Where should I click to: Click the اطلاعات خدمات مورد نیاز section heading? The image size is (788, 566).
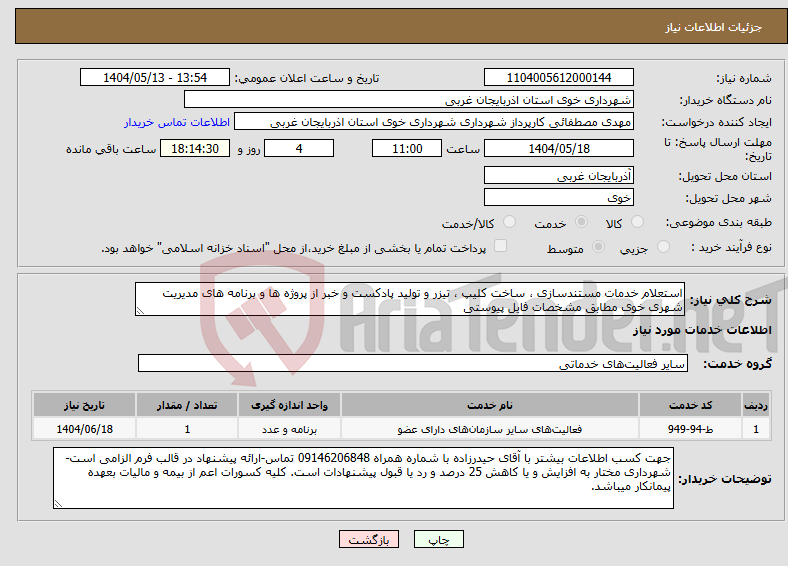(x=702, y=330)
